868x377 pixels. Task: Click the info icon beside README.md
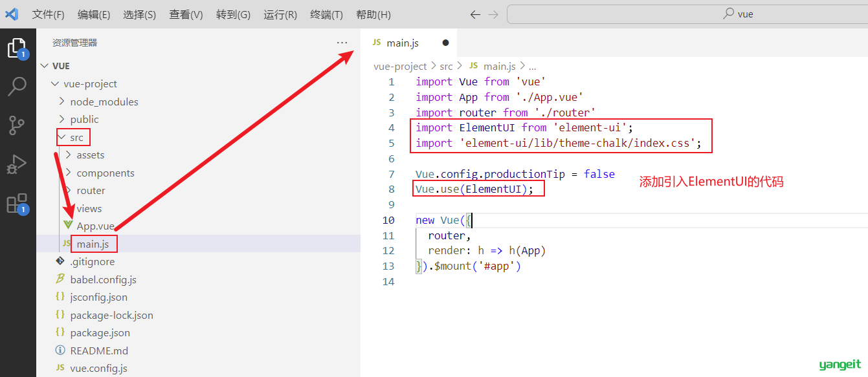tap(60, 350)
